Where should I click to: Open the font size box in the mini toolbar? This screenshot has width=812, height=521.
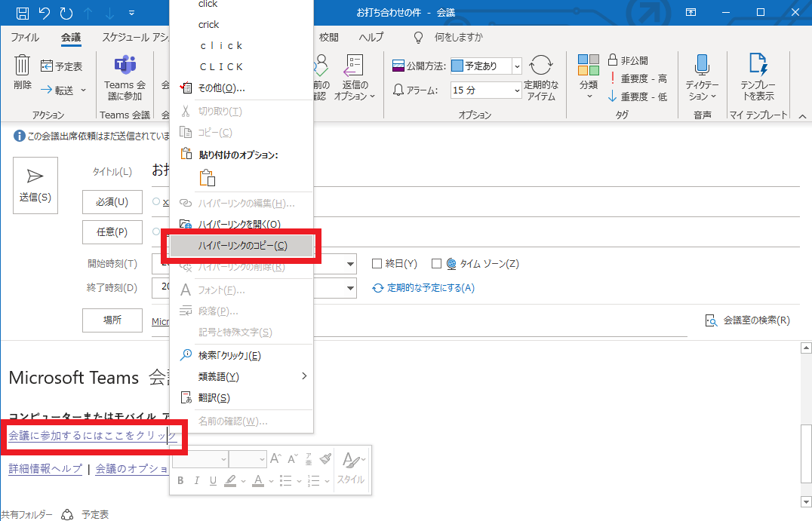[x=248, y=459]
